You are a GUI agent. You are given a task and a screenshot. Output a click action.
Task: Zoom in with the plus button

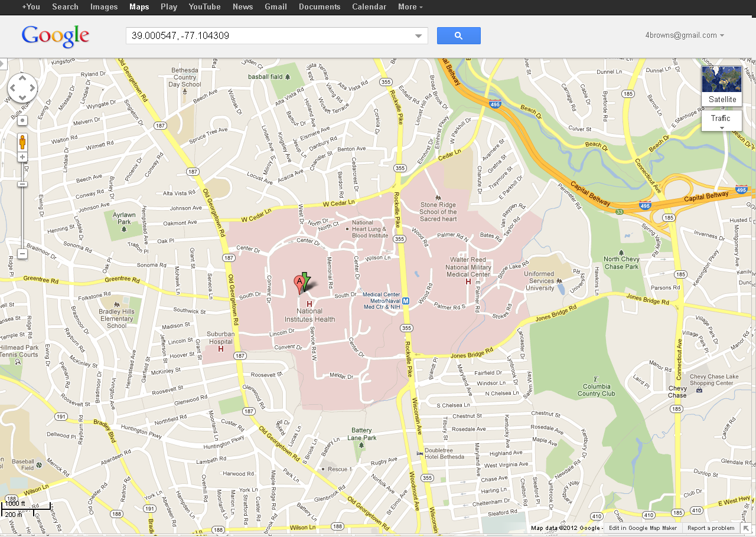22,157
